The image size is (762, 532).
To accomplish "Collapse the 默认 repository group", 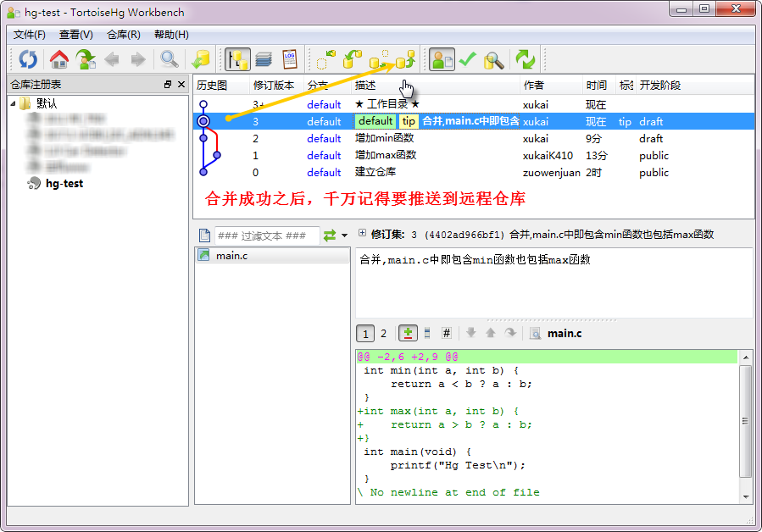I will [13, 103].
